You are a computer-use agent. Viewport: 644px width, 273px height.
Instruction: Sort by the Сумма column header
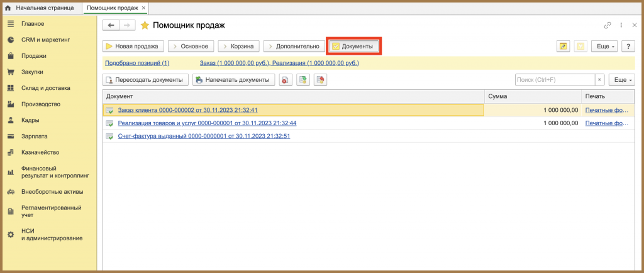pyautogui.click(x=532, y=96)
